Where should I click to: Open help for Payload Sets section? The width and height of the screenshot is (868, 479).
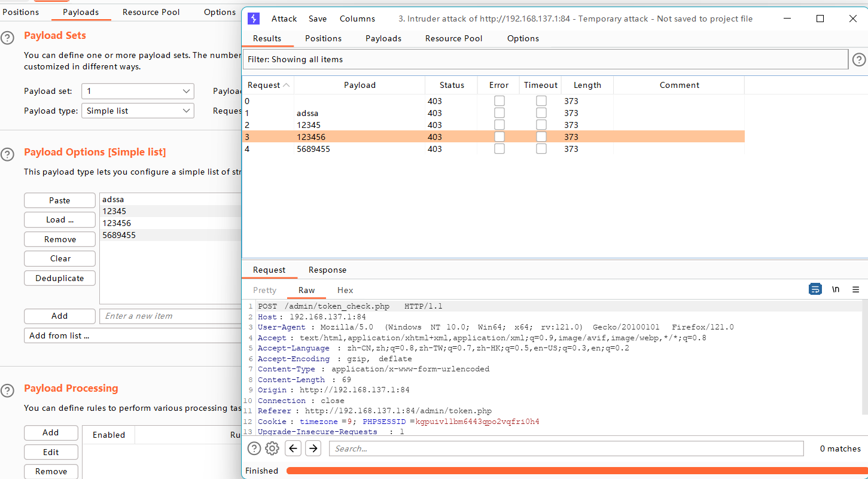(7, 39)
